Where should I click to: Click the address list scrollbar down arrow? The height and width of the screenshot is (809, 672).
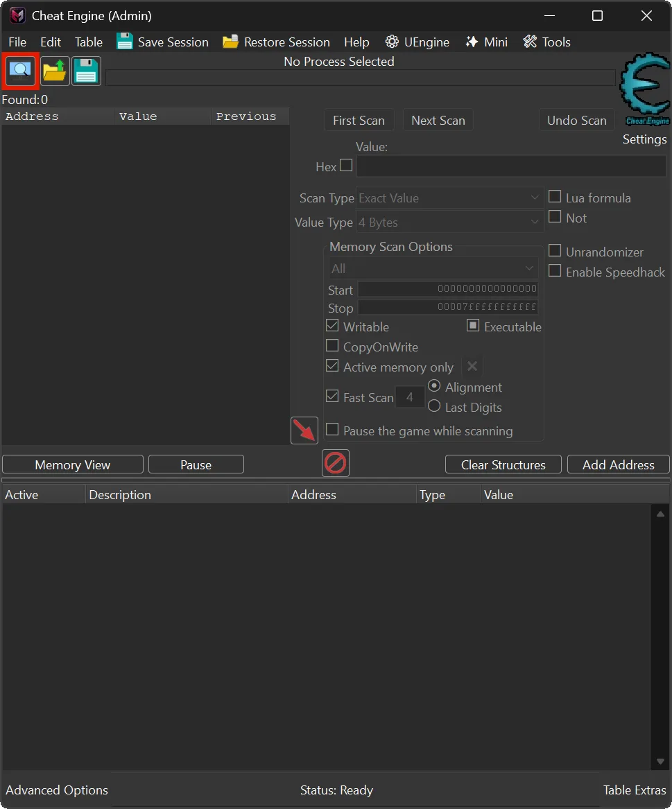pos(660,762)
